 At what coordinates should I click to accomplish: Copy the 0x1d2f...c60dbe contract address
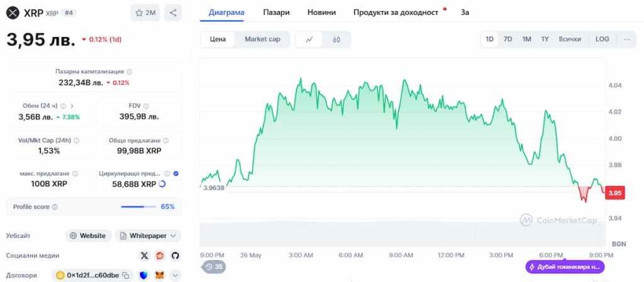coord(126,275)
